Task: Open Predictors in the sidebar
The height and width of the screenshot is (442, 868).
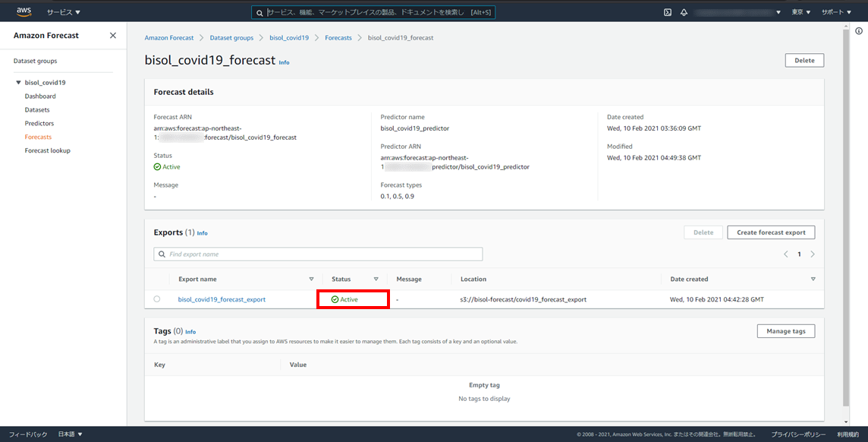Action: coord(39,123)
